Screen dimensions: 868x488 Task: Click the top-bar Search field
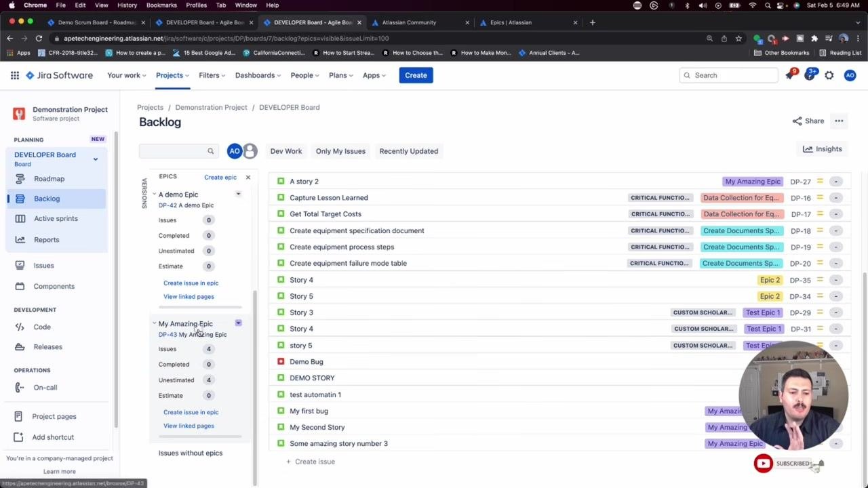[x=728, y=75]
